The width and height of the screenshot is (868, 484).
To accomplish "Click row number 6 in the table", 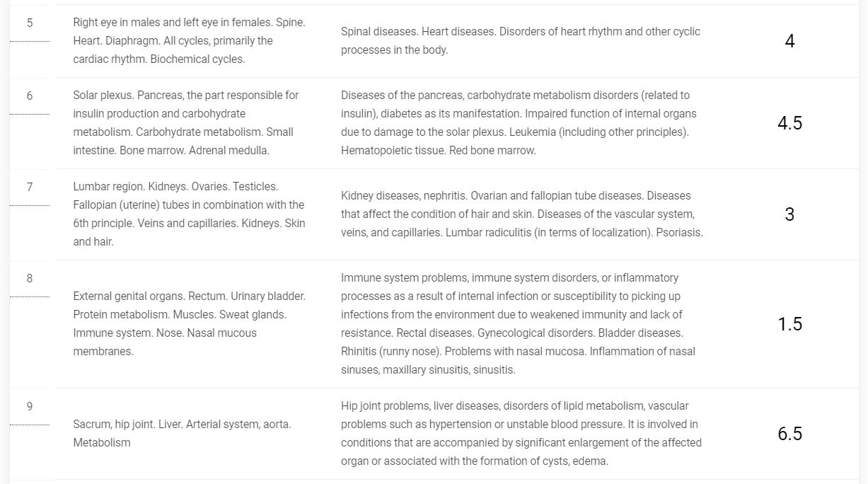I will (30, 96).
